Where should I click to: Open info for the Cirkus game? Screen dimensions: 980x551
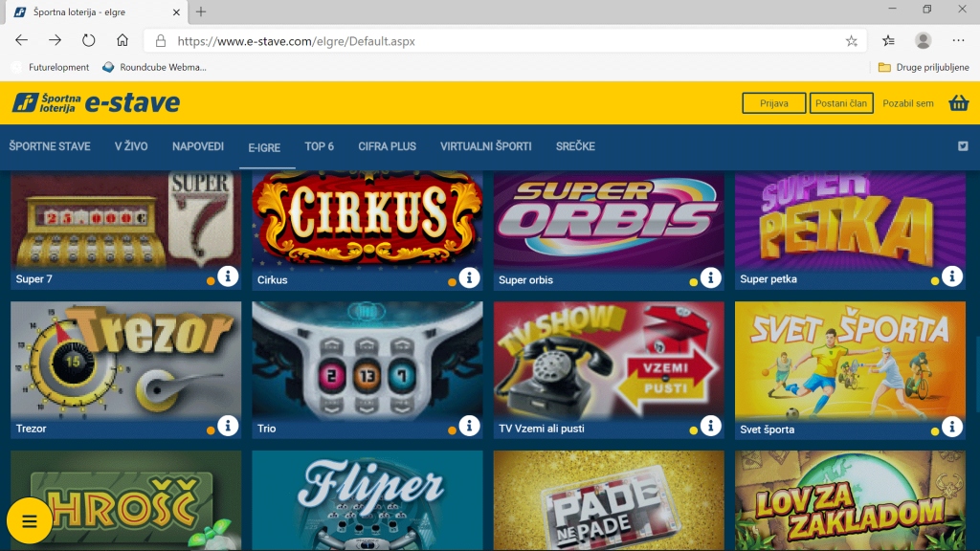coord(469,277)
